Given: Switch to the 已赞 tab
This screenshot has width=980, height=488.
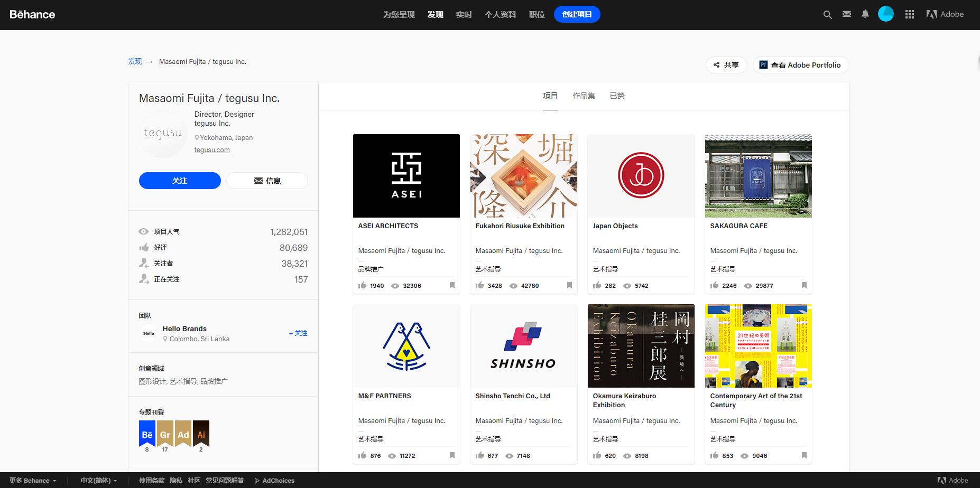Looking at the screenshot, I should coord(617,96).
